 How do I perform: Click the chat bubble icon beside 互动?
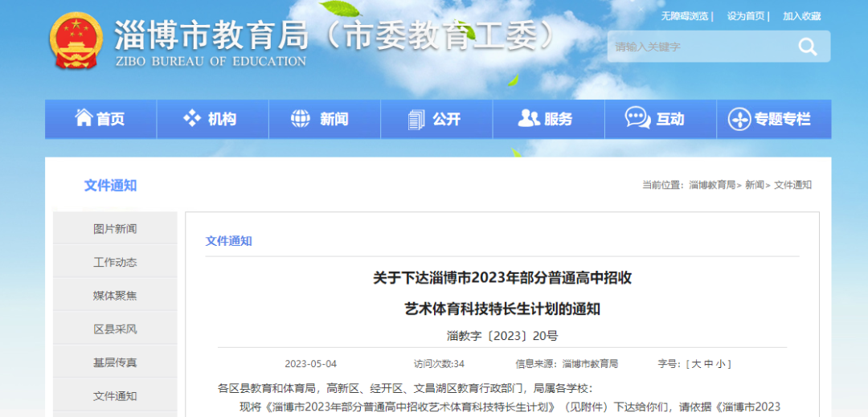click(637, 118)
